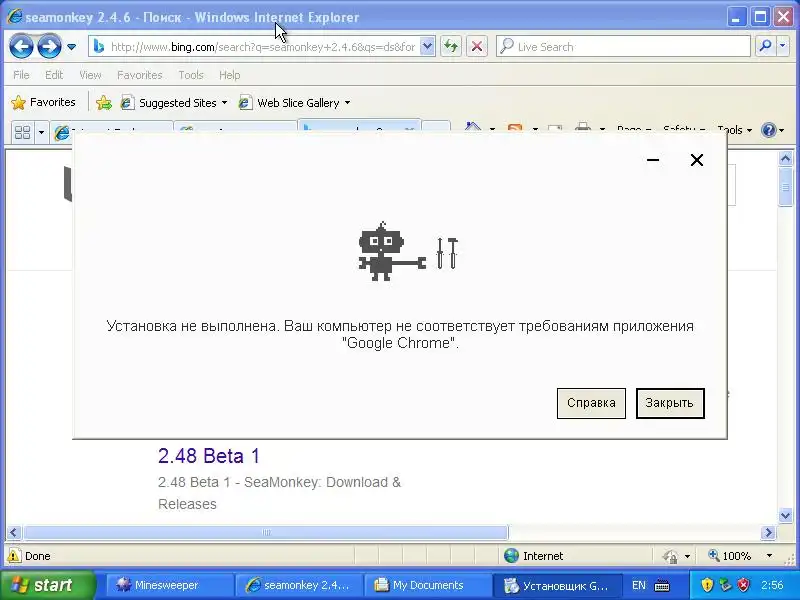Image resolution: width=800 pixels, height=600 pixels.
Task: Click the Windows start button
Action: point(47,585)
